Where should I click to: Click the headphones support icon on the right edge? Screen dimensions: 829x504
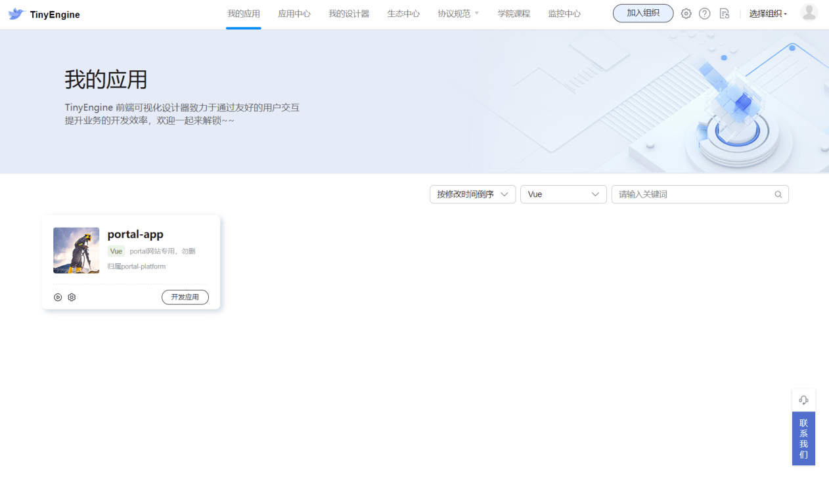(x=803, y=400)
